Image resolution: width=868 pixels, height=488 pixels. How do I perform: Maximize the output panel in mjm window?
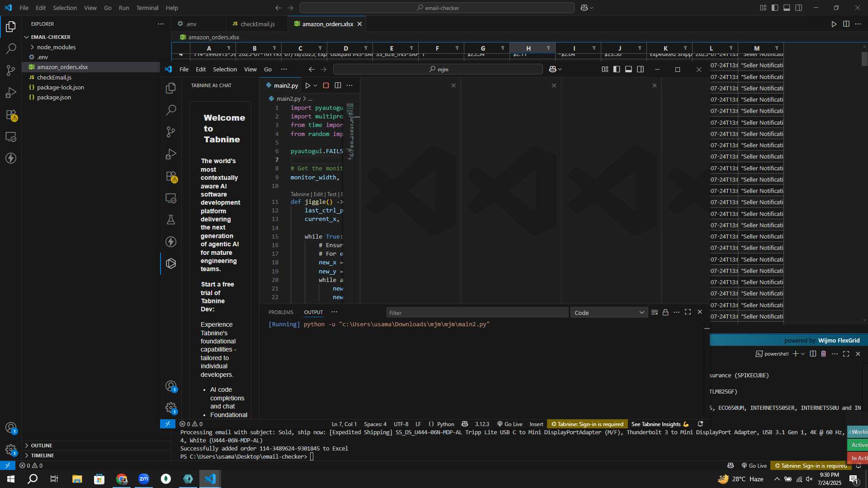tap(688, 312)
